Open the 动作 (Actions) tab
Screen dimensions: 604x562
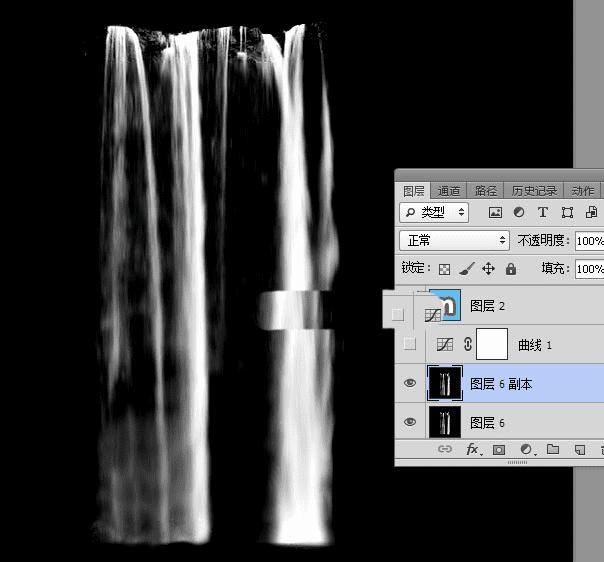(x=582, y=191)
